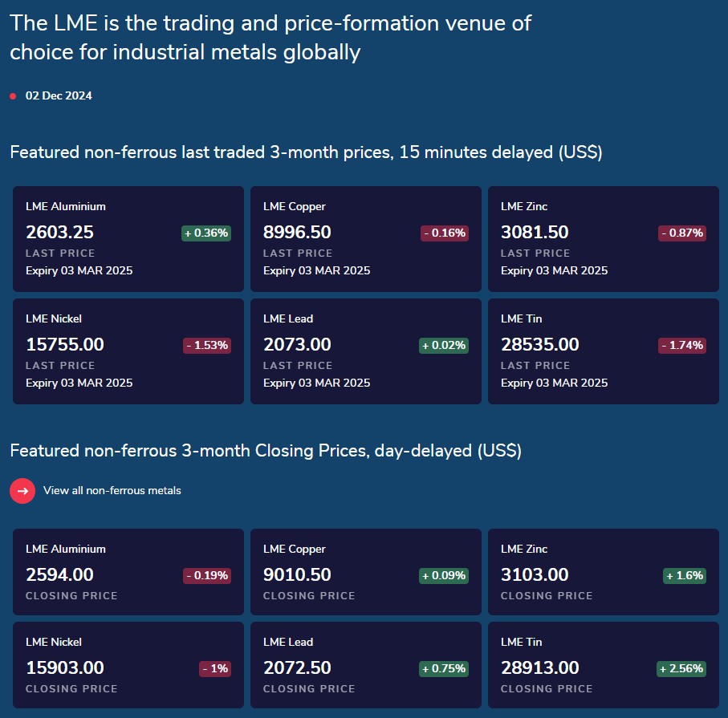
Task: Select the LME Zinc closing price card
Action: (604, 572)
